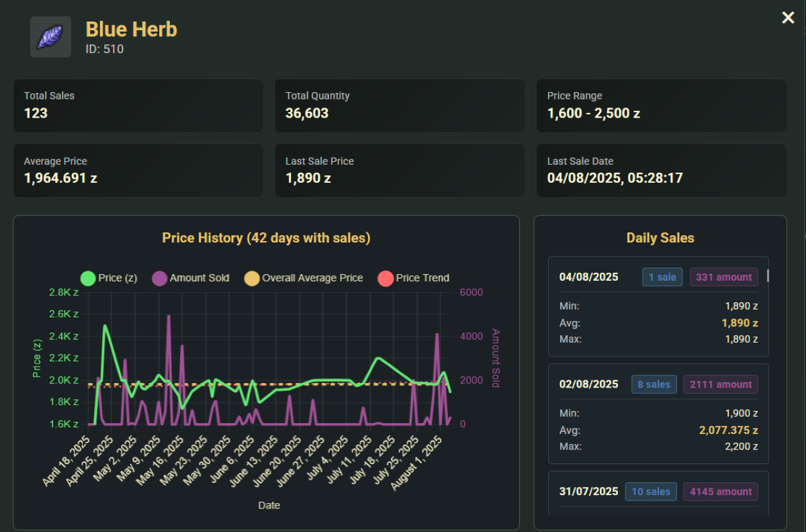Click the Price Range value 1,600 - 2,500 z
Screen dimensions: 806x532
pos(594,113)
